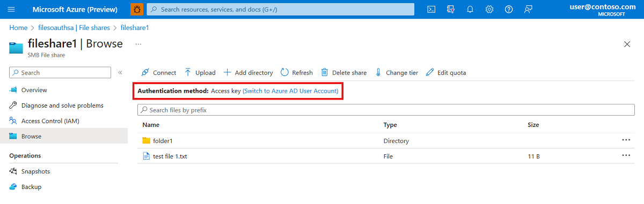Collapse the sidebar with double chevron
The width and height of the screenshot is (644, 204).
[x=120, y=72]
